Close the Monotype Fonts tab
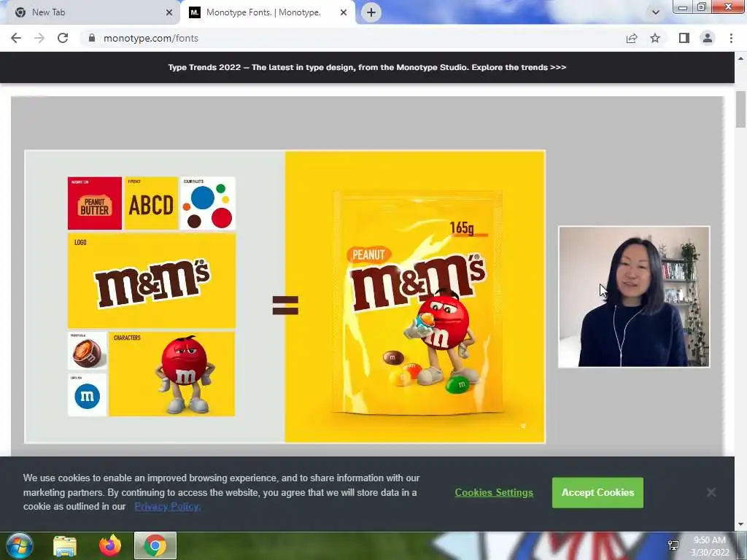The image size is (747, 560). [x=344, y=12]
